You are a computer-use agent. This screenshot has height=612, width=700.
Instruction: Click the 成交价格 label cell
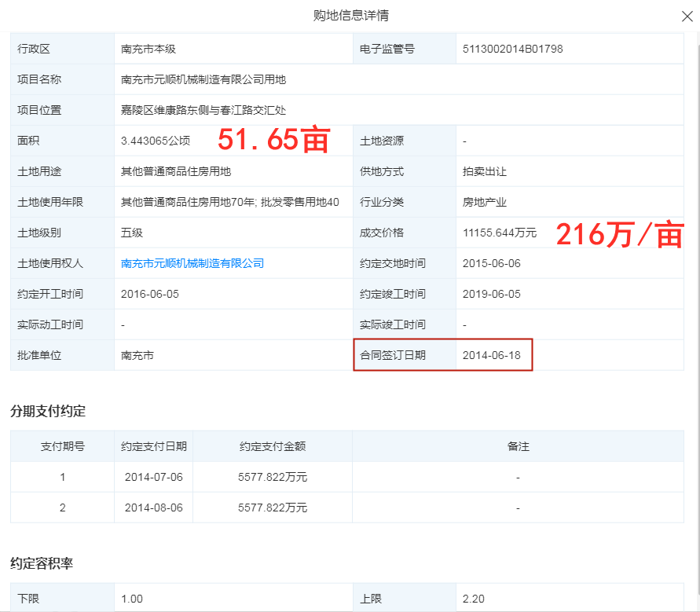(405, 233)
